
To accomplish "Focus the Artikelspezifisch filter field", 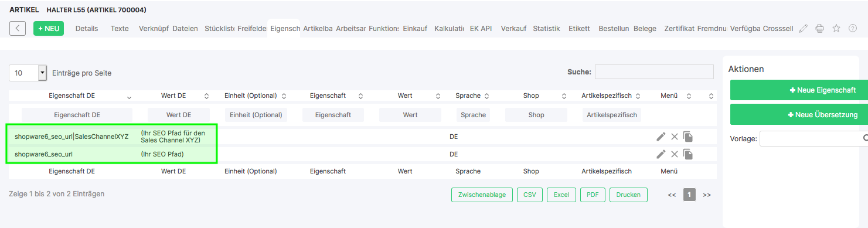I will point(612,115).
